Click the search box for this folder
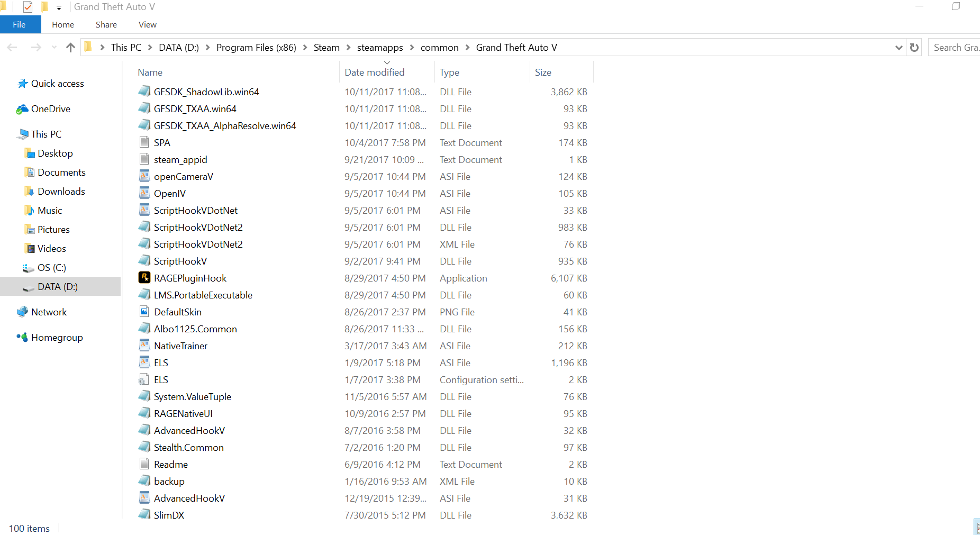This screenshot has width=980, height=535. tap(954, 48)
